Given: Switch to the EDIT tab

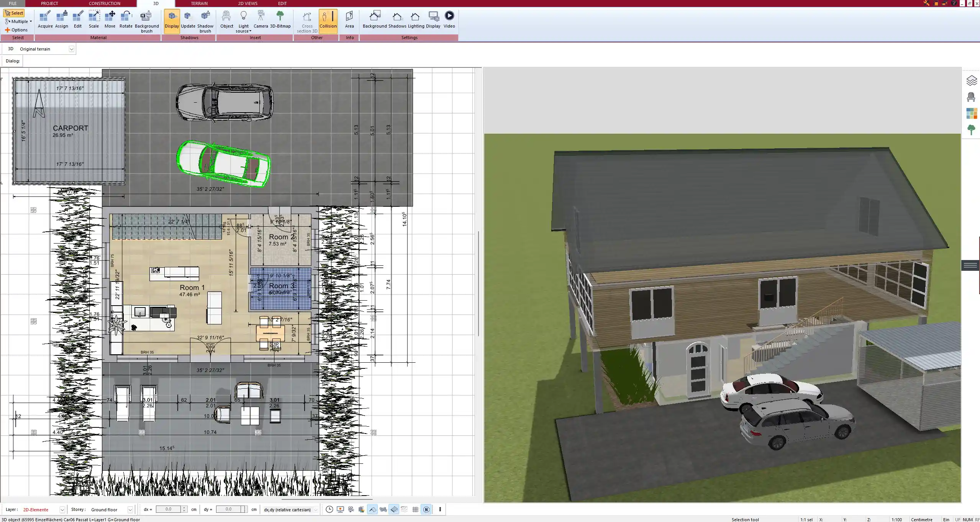Looking at the screenshot, I should coord(282,3).
